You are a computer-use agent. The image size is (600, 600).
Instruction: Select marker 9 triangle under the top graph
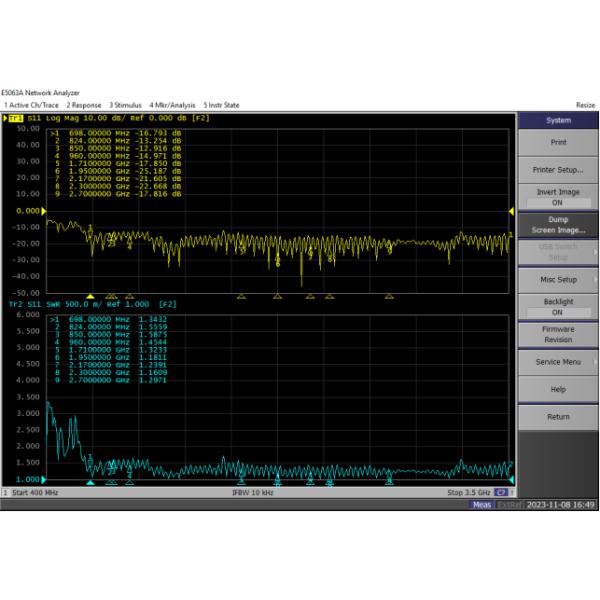click(x=389, y=296)
